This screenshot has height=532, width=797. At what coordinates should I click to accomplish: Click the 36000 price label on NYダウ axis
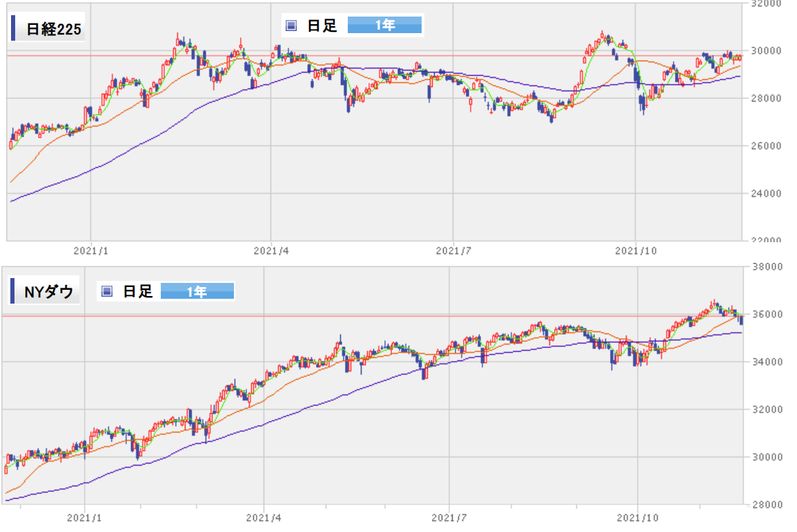[767, 315]
